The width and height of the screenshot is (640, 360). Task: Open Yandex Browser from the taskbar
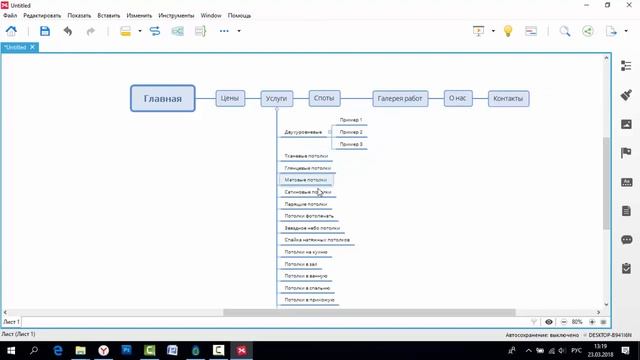[104, 351]
